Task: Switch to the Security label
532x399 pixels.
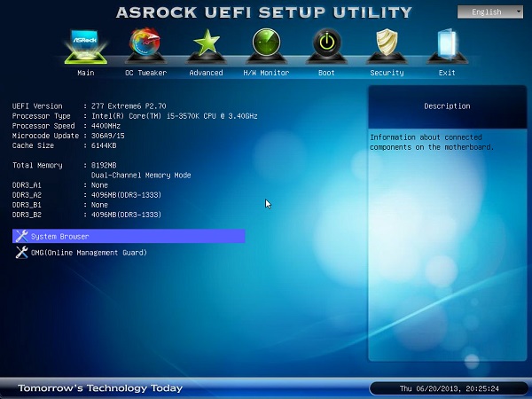Action: [387, 73]
